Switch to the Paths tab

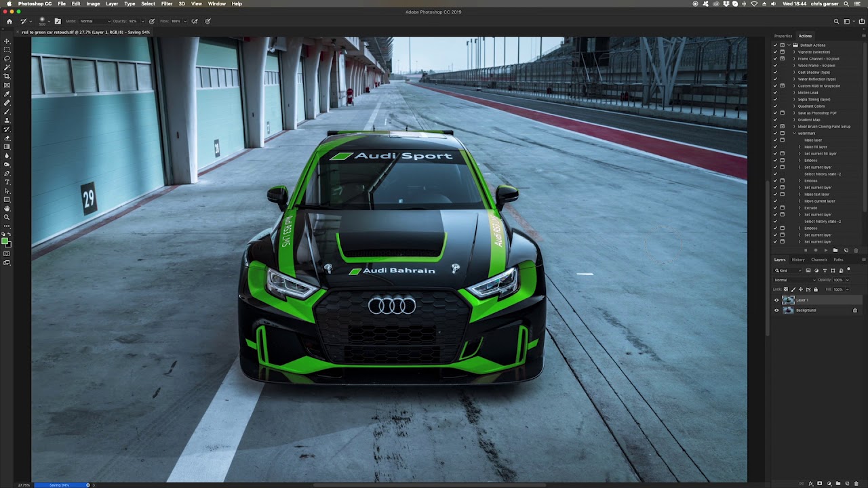pos(838,260)
